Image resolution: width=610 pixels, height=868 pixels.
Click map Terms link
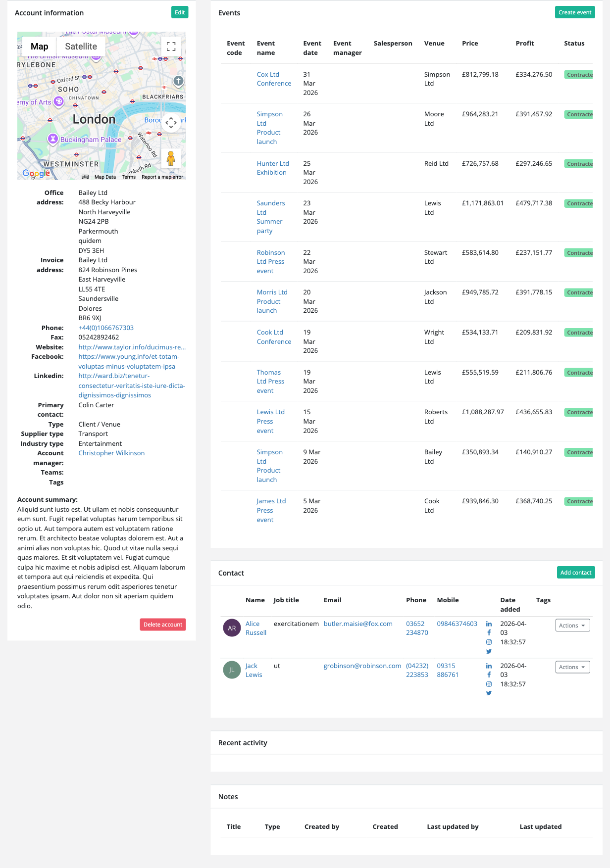129,177
